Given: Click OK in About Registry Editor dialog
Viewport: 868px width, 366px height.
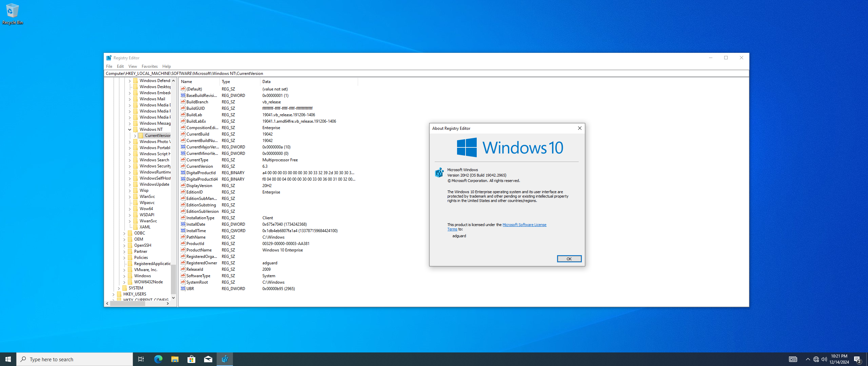Looking at the screenshot, I should tap(569, 259).
